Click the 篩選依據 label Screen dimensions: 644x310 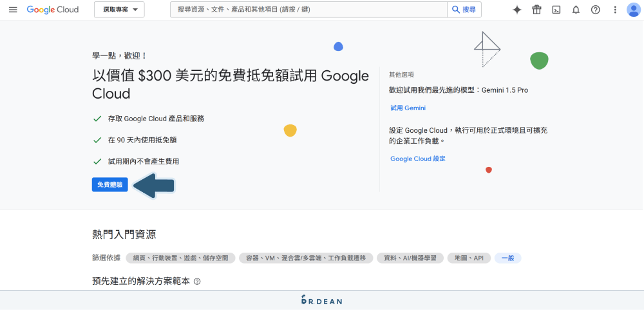(106, 258)
